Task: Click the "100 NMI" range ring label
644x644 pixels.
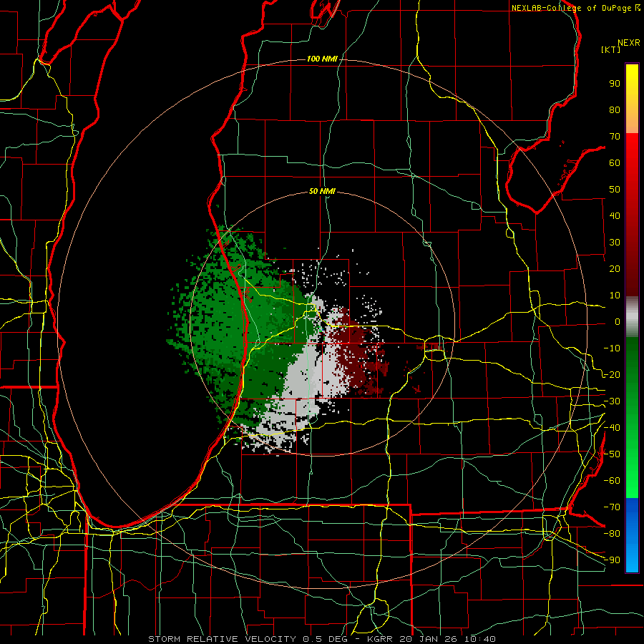Action: (x=322, y=59)
